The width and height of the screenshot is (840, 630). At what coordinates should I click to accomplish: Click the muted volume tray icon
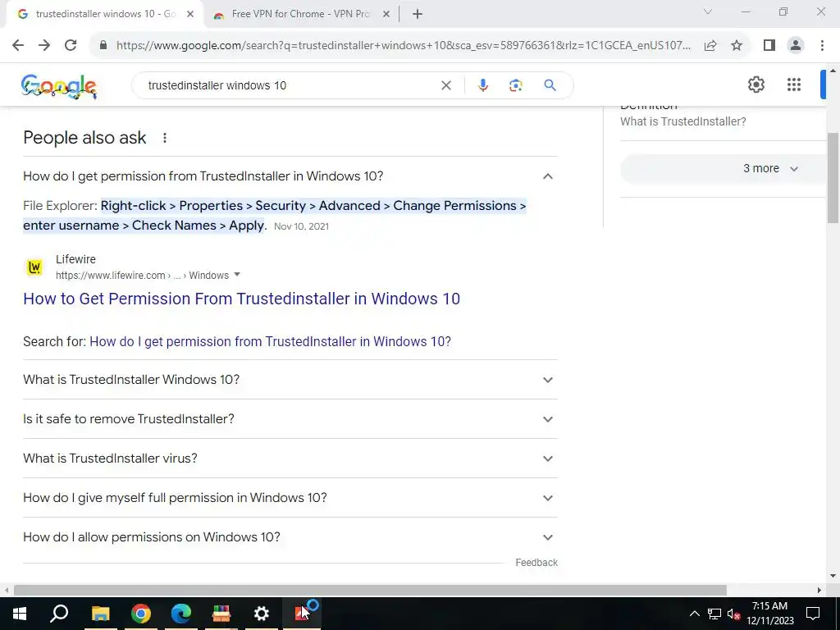tap(734, 614)
